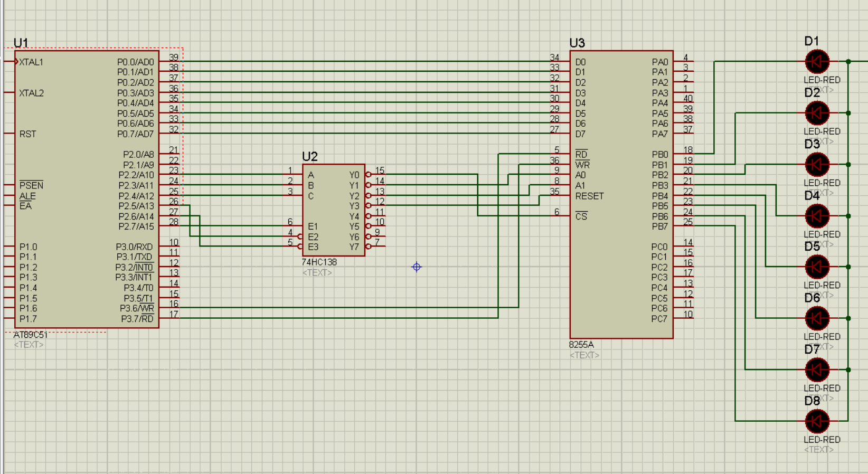868x474 pixels.
Task: Select the 74HC138 decoder chip body
Action: point(334,210)
